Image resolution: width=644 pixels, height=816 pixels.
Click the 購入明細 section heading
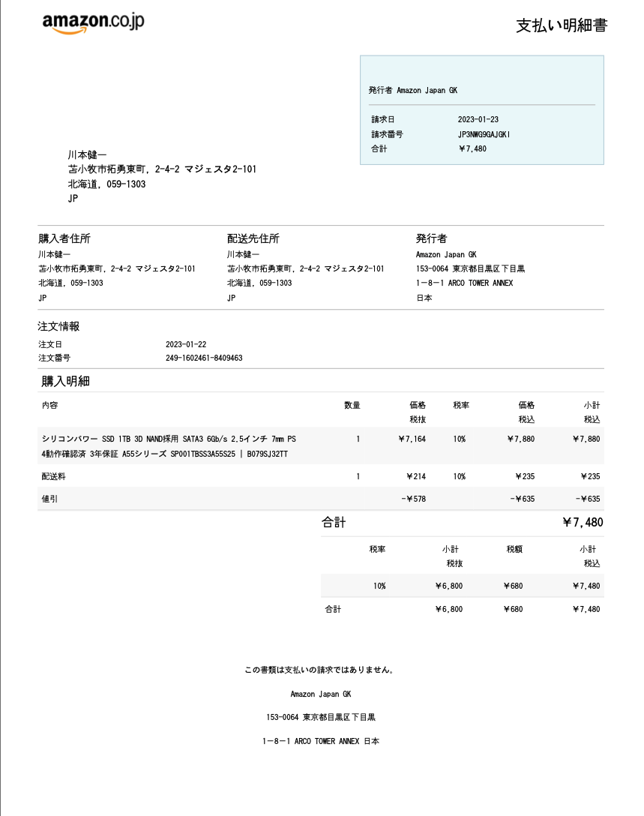point(65,381)
